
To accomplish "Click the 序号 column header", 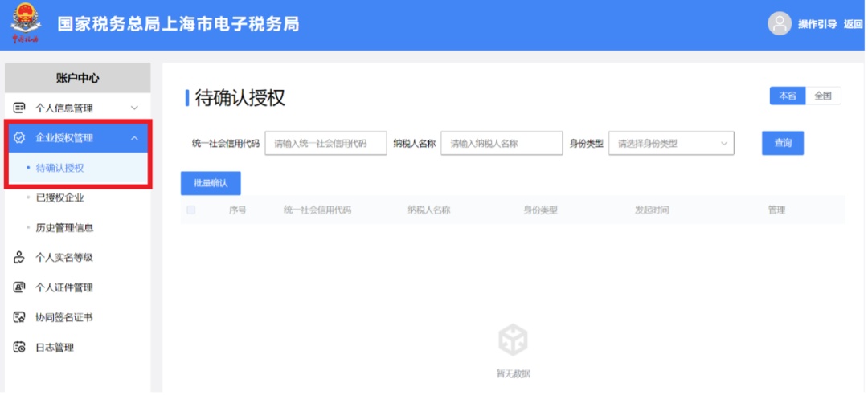I will point(237,210).
